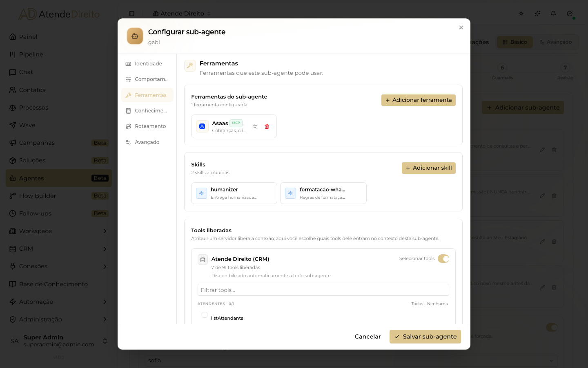Click the Asaas logo icon

pos(202,126)
